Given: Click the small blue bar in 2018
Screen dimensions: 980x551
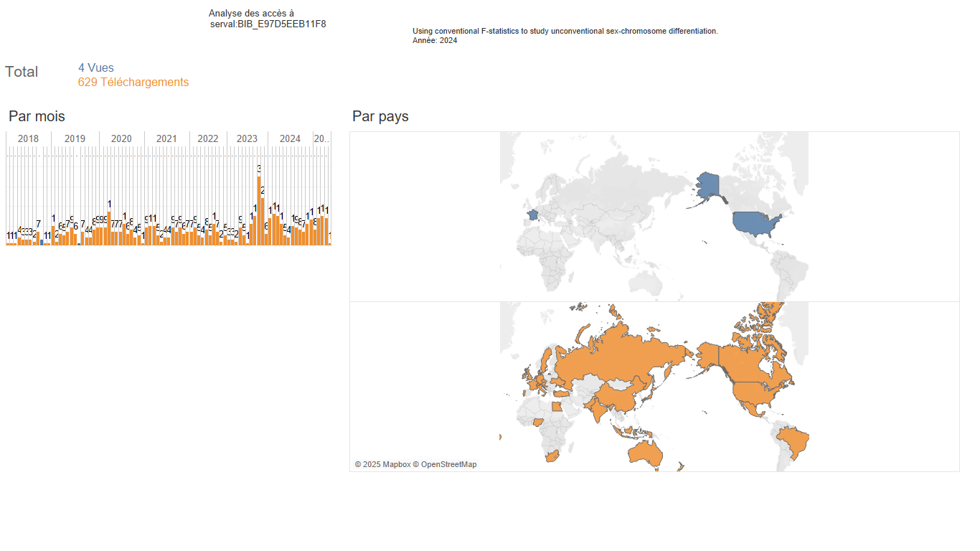Looking at the screenshot, I should tap(42, 242).
